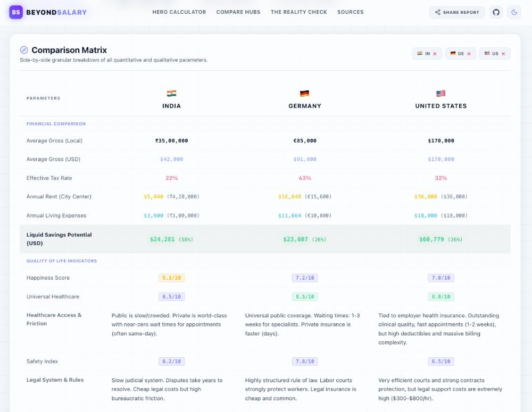Remove India using the IN chip X
Viewport: 532px width, 412px height.
coord(435,54)
